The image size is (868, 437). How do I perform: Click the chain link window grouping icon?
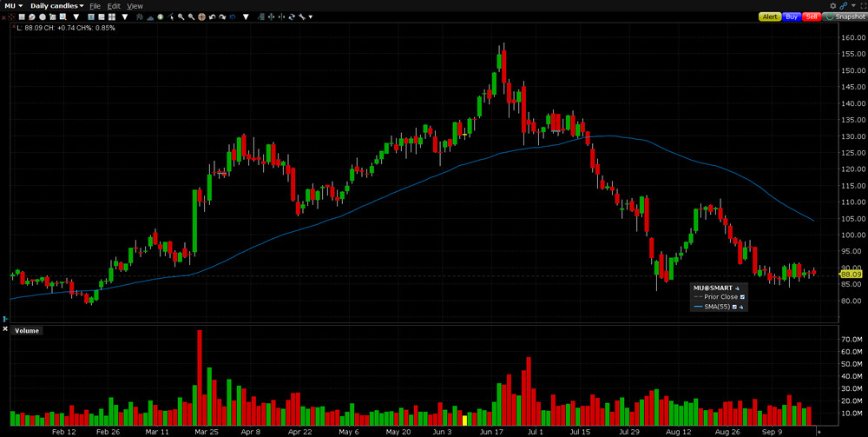click(x=845, y=5)
